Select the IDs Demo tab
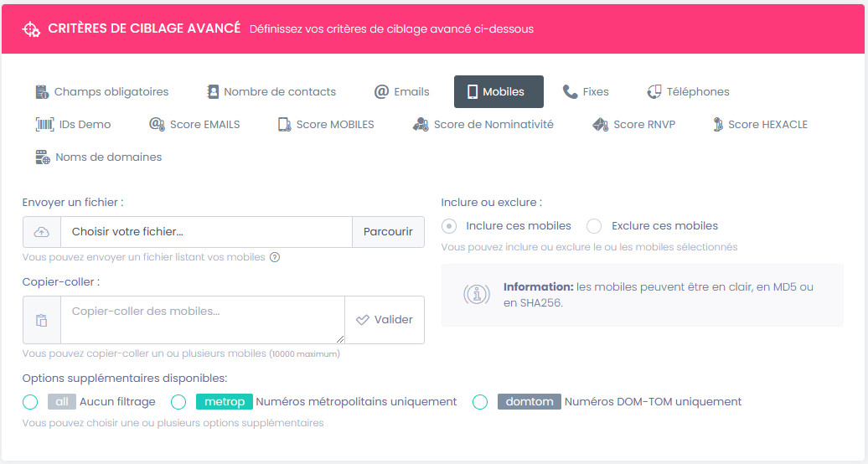Screen dimensions: 868x464 (73, 125)
